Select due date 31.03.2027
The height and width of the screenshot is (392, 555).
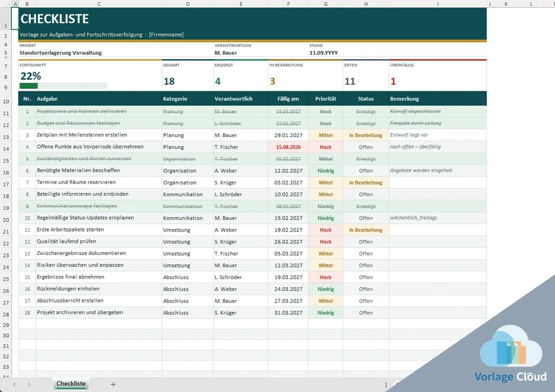(288, 312)
